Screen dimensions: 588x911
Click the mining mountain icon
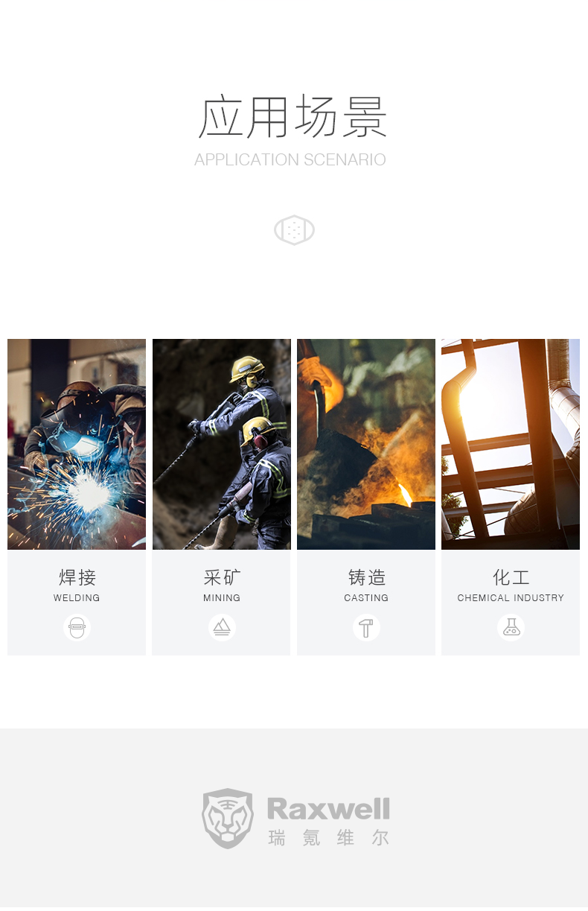coord(222,628)
